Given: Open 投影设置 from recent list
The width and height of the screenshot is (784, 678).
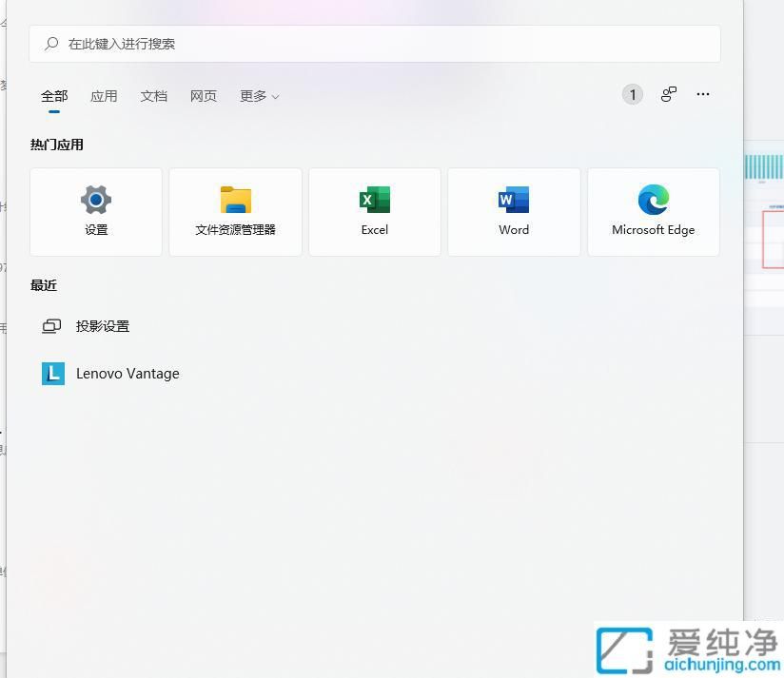Looking at the screenshot, I should coord(102,325).
